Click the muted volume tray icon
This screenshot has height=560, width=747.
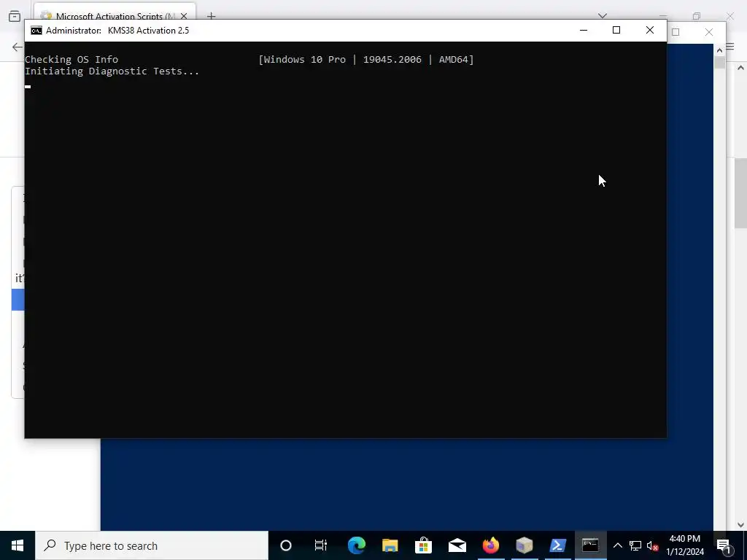pos(653,545)
